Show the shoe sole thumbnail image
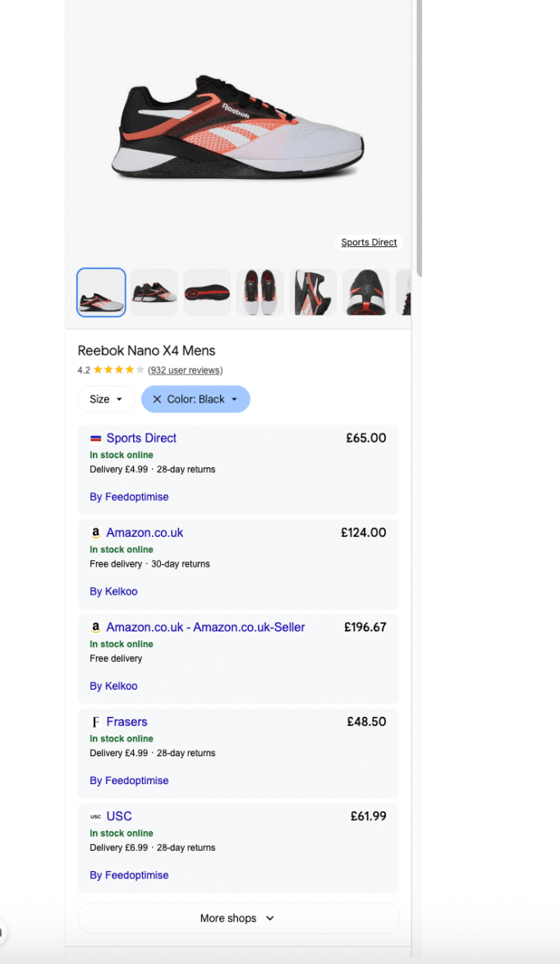Viewport: 560px width, 964px height. pos(207,292)
